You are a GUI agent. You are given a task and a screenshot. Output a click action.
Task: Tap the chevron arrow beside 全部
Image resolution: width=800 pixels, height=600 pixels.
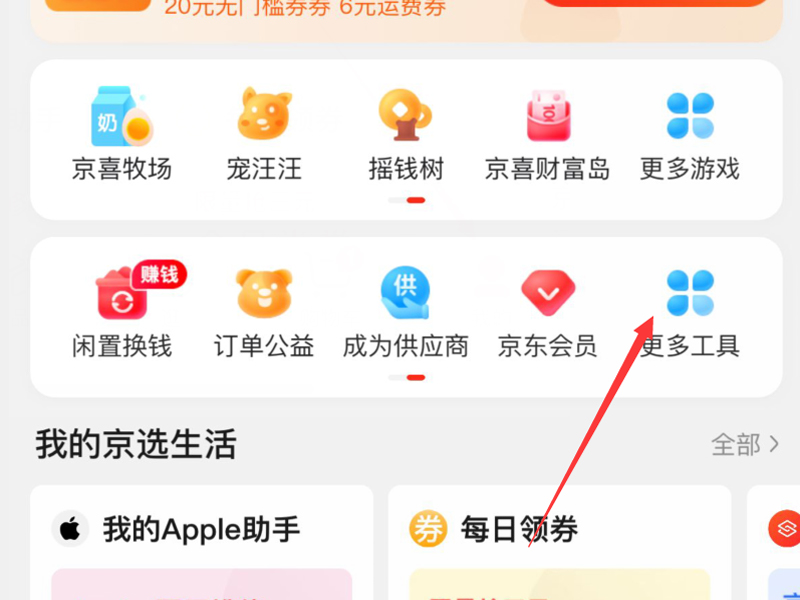774,444
